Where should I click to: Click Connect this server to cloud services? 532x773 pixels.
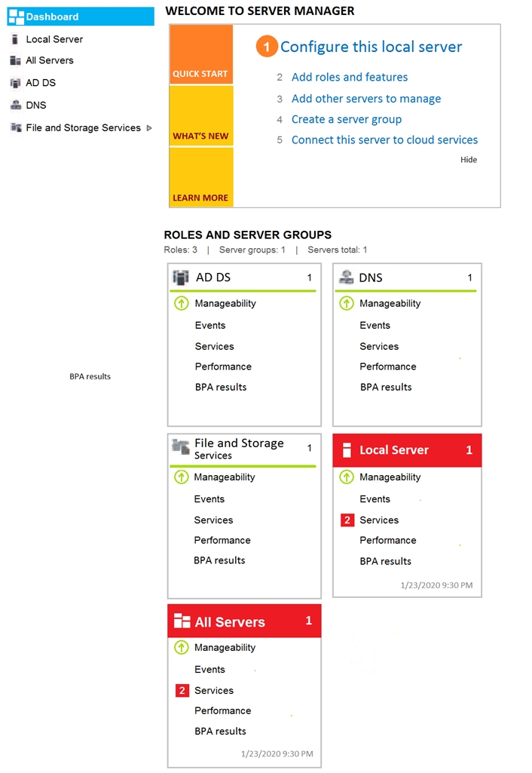(x=385, y=140)
